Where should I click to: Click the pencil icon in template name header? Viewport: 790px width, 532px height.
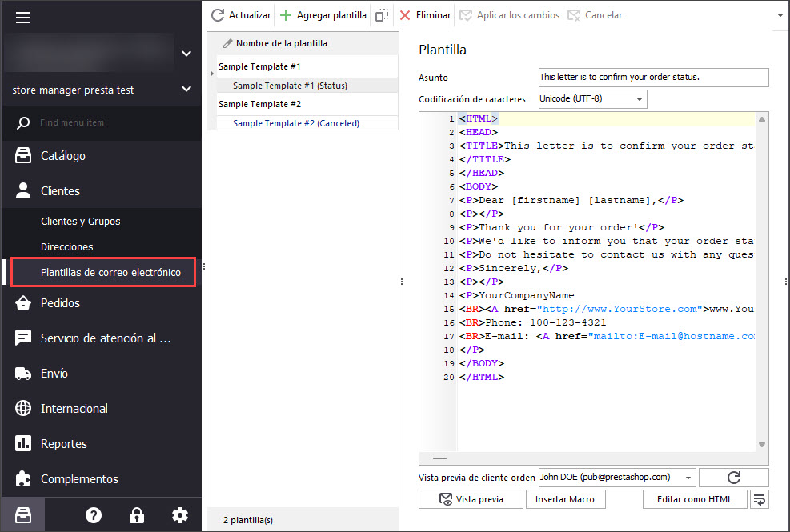click(x=228, y=43)
